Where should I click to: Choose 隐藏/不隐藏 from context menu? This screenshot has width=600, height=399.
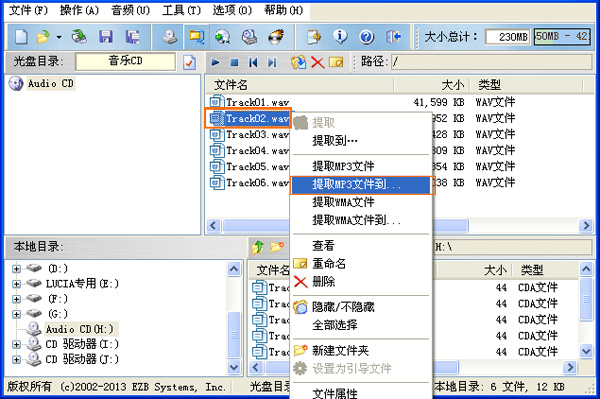(361, 307)
